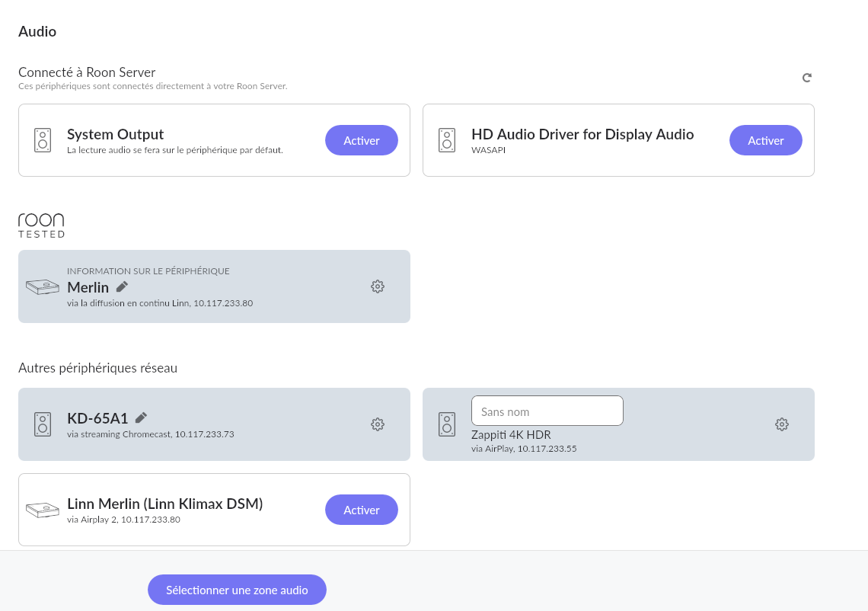Image resolution: width=868 pixels, height=611 pixels.
Task: Click via AirPlay, 10.117.233.55 text
Action: coord(524,449)
